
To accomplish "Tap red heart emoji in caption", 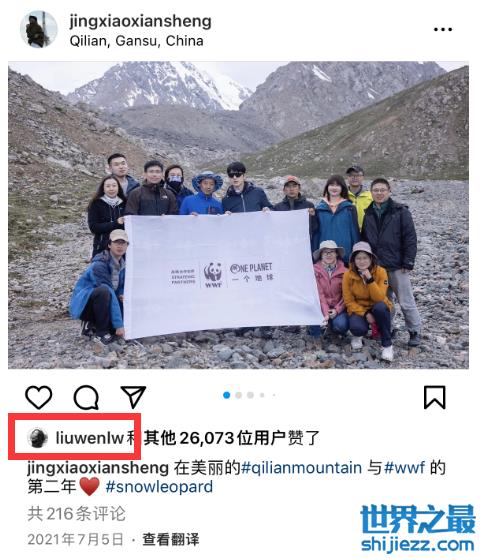I will [x=89, y=487].
